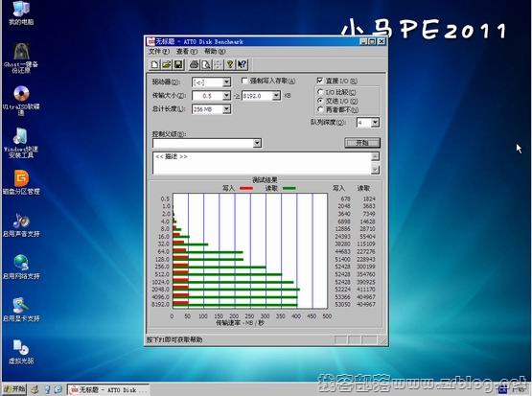
Task: Open the View menu
Action: [187, 52]
